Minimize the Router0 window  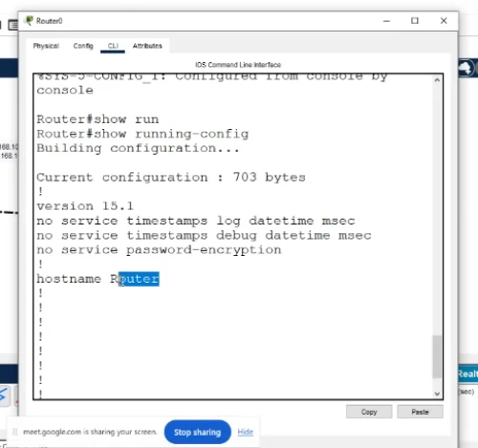386,21
